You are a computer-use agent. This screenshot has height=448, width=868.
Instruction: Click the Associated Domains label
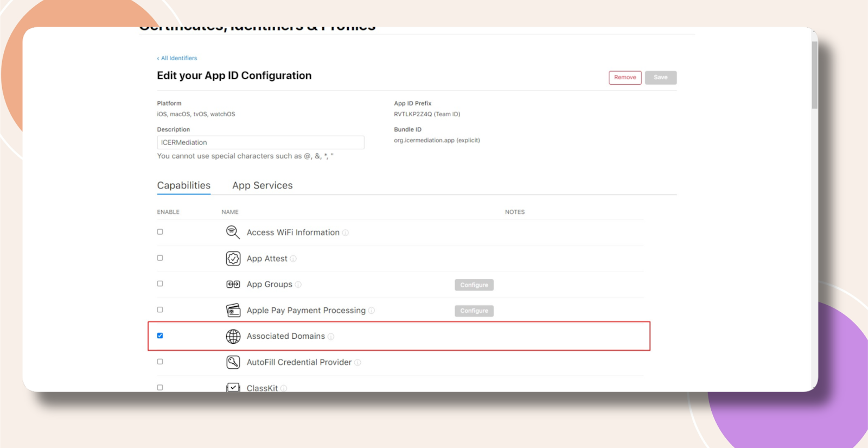click(286, 336)
